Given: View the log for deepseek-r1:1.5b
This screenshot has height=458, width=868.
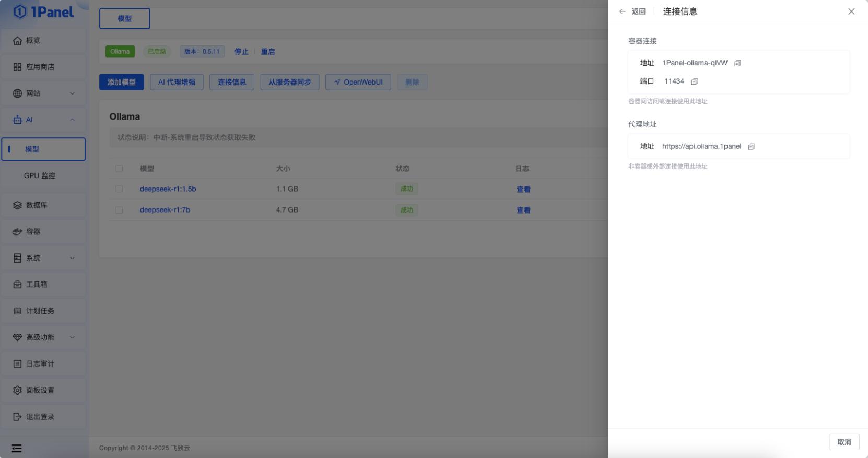Looking at the screenshot, I should coord(523,190).
